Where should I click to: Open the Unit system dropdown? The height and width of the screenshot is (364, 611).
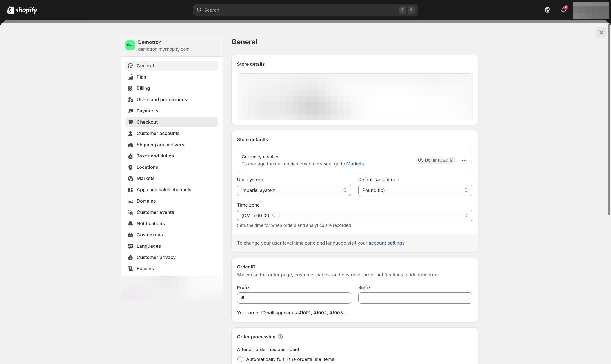tap(294, 190)
